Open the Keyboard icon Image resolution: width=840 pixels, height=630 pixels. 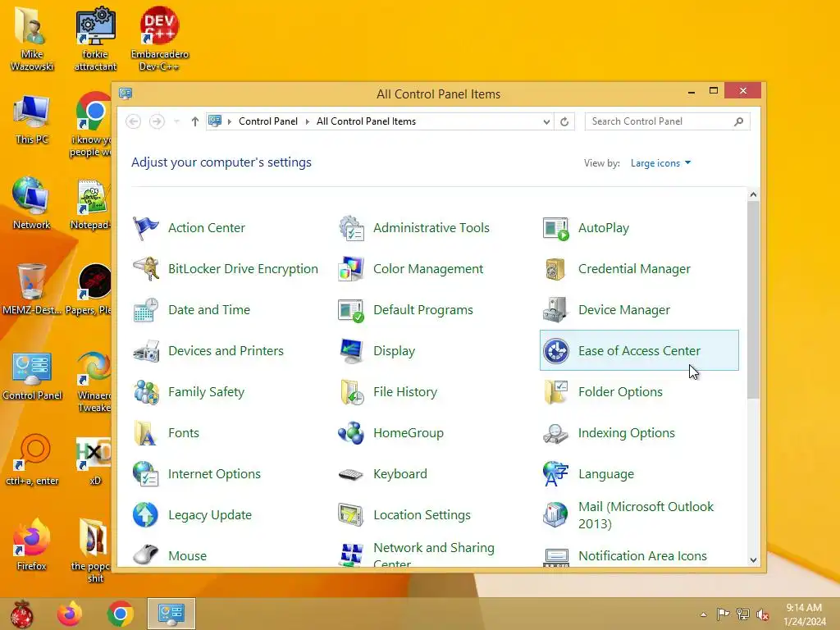[x=351, y=475]
